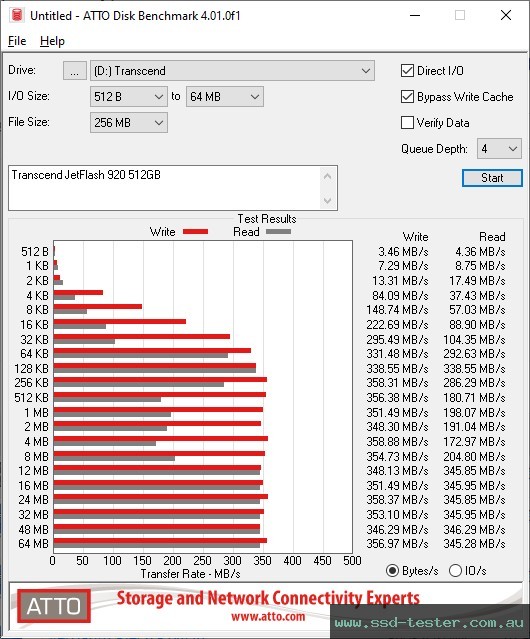Open the I/O Size end dropdown 64 MB

point(225,97)
